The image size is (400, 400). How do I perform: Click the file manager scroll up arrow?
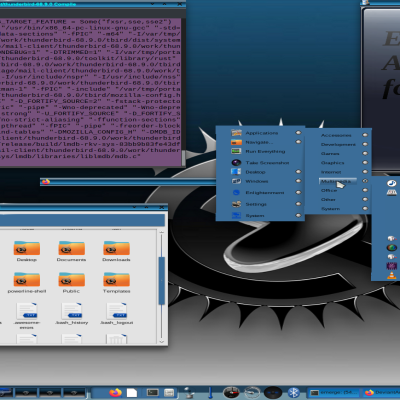(x=162, y=232)
